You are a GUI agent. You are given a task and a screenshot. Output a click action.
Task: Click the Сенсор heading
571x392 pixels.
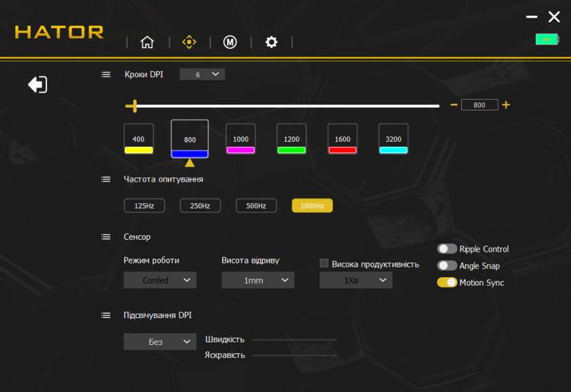point(137,237)
